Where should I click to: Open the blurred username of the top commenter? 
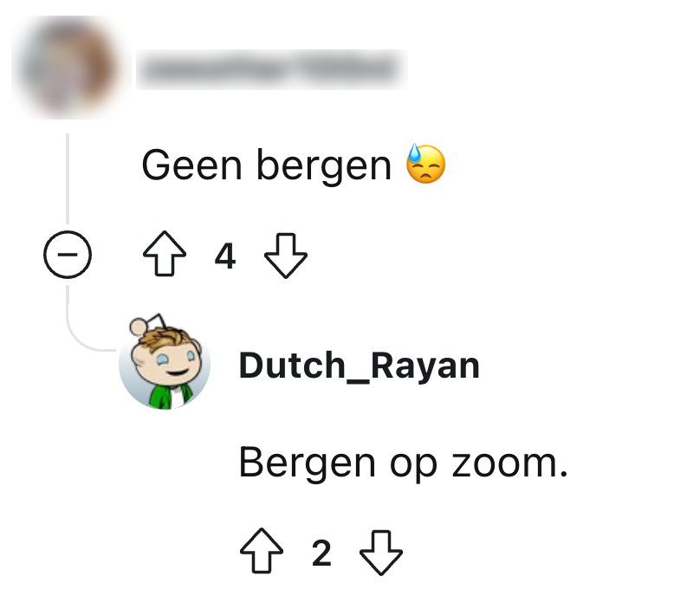click(271, 69)
